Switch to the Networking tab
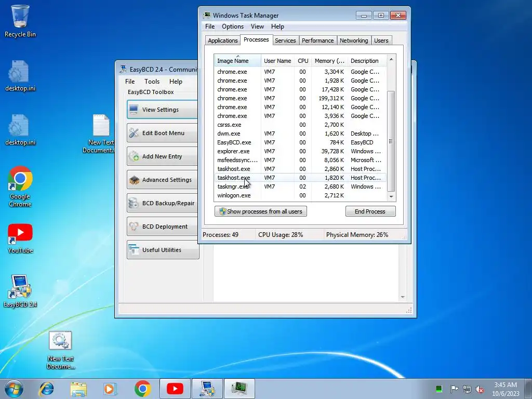The width and height of the screenshot is (532, 399). point(353,41)
